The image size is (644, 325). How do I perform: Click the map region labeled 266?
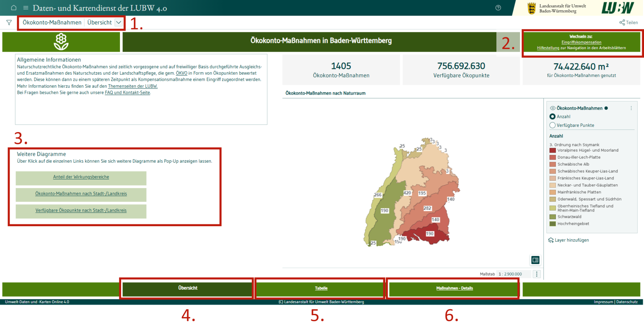378,195
